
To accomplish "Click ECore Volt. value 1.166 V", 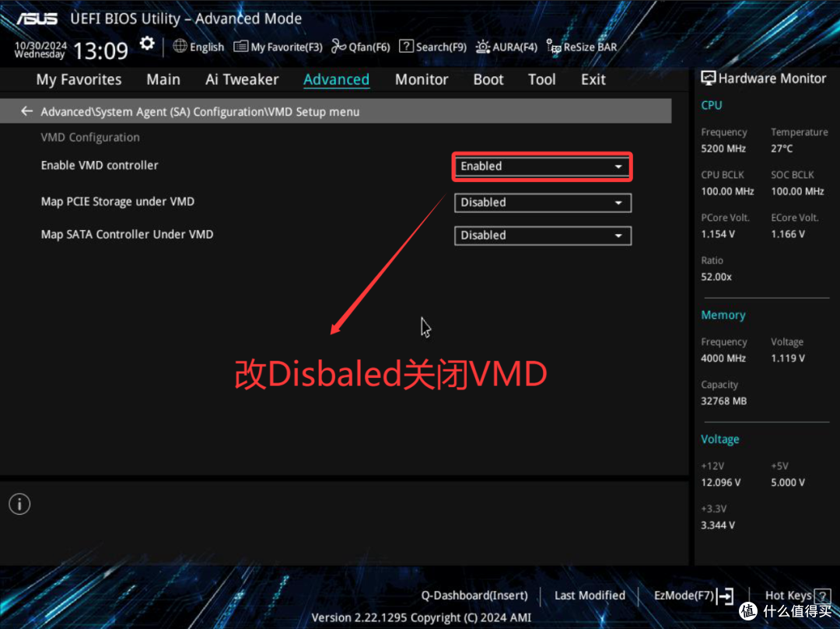I will tap(788, 235).
